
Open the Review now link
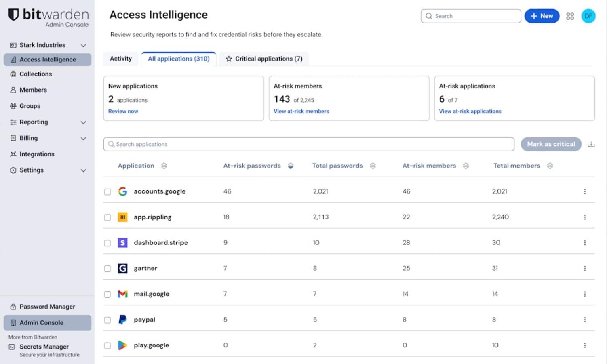[x=123, y=111]
